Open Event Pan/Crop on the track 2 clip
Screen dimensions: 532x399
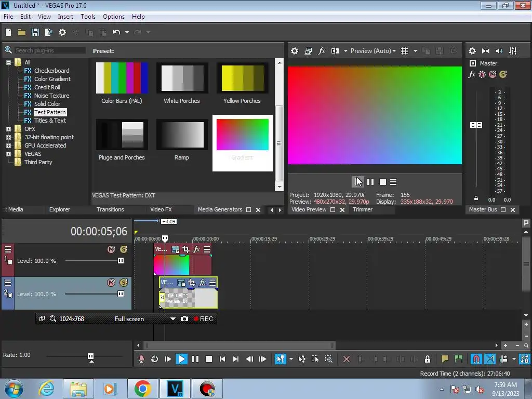[191, 282]
